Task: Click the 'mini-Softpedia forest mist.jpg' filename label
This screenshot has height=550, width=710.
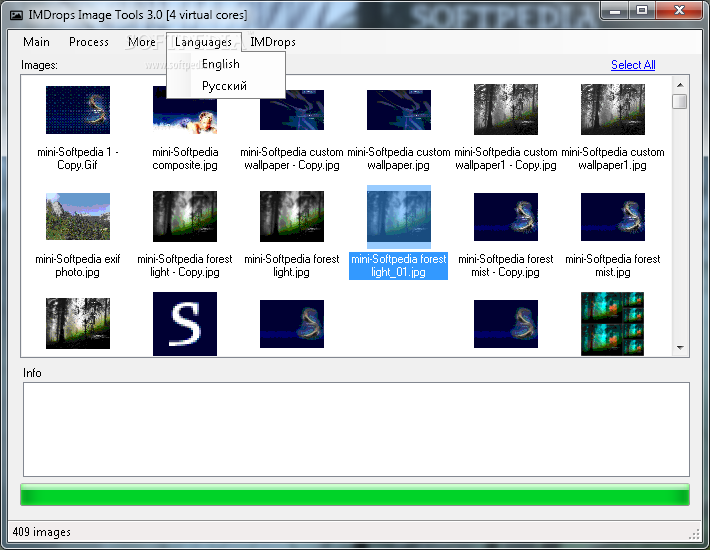Action: coord(613,265)
